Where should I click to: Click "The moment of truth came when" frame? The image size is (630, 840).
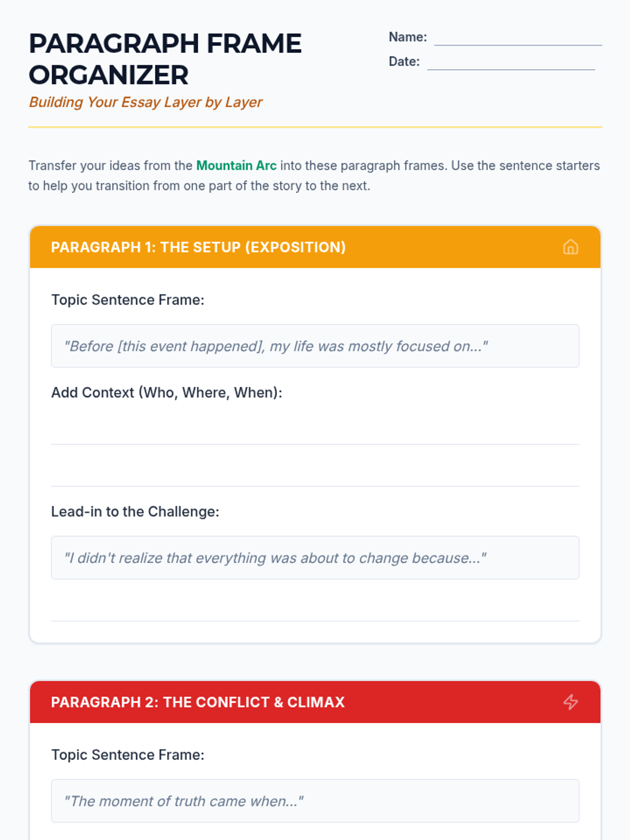[x=315, y=801]
